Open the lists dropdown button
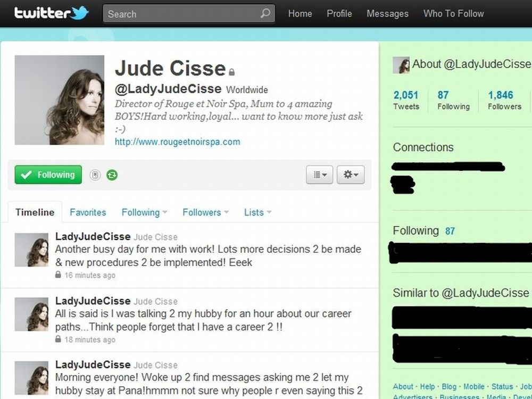Viewport: 532px width, 399px height. (319, 174)
